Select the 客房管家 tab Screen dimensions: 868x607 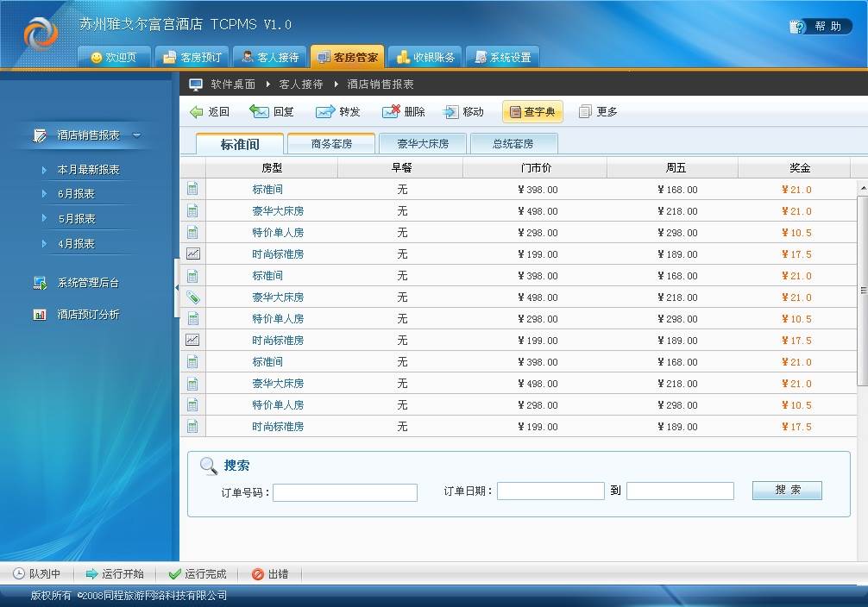348,57
